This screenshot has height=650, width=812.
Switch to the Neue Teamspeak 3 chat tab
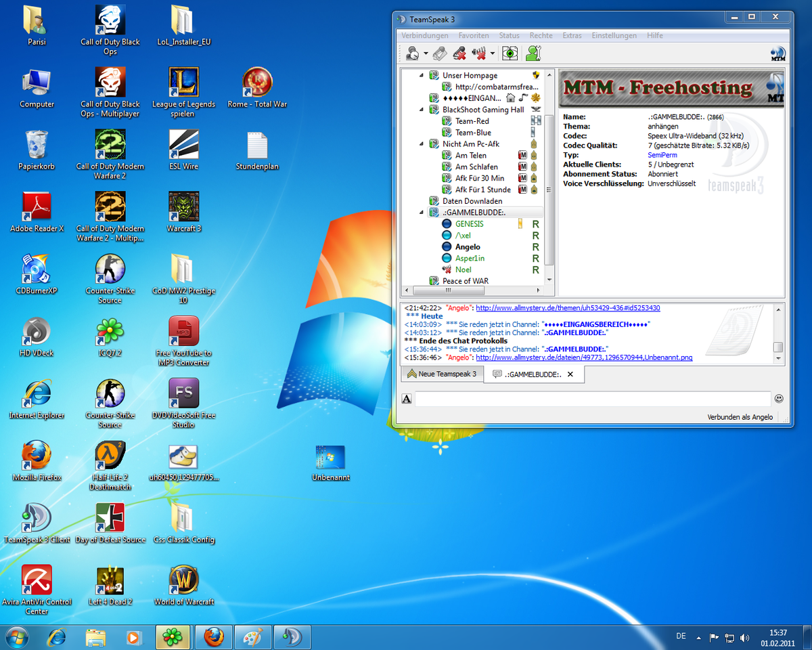(x=442, y=374)
